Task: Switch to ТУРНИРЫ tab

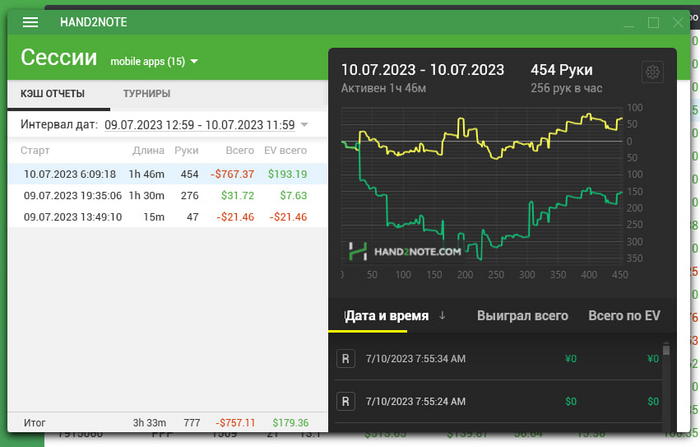Action: (x=147, y=94)
